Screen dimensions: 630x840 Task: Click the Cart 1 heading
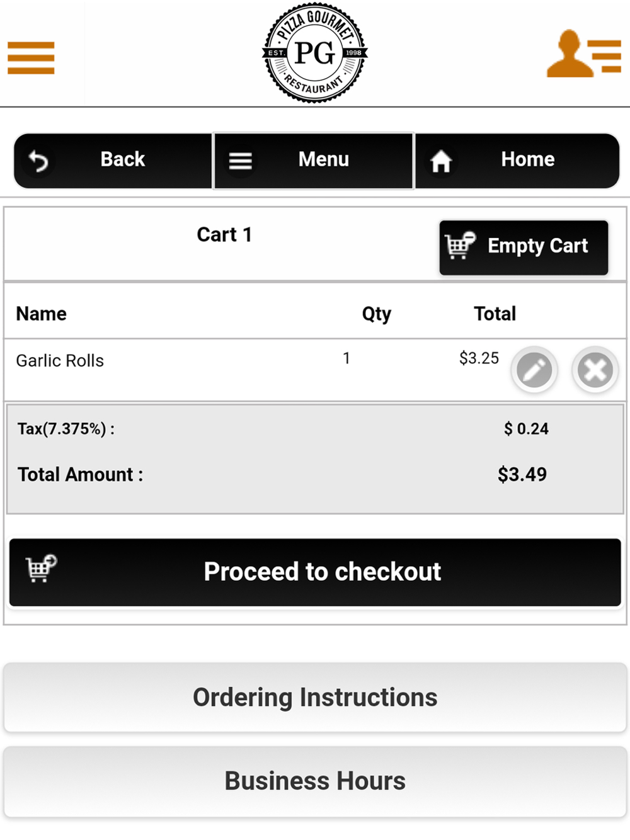pos(224,235)
